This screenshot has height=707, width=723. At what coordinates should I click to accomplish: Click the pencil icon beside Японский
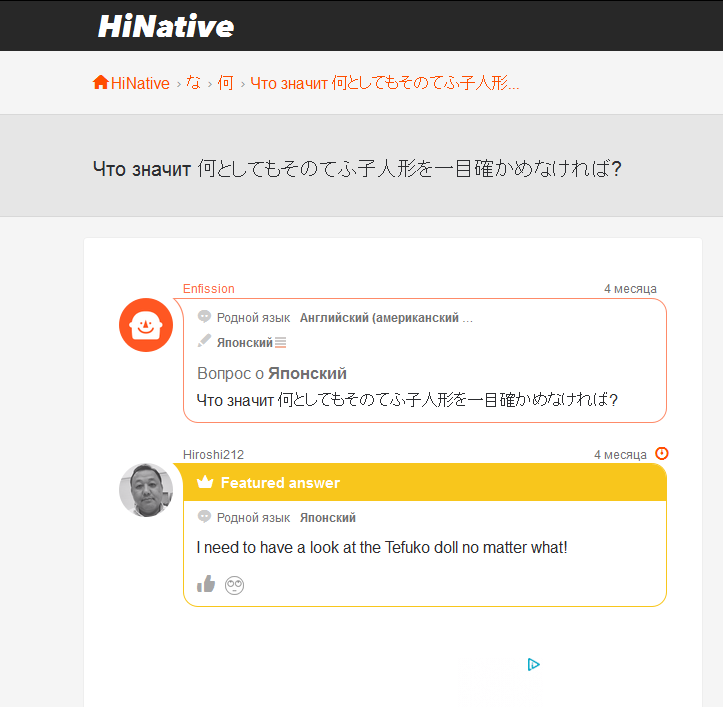tap(204, 342)
